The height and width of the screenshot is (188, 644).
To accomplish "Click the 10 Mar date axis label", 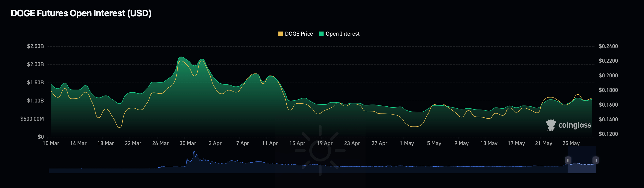I will 51,143.
